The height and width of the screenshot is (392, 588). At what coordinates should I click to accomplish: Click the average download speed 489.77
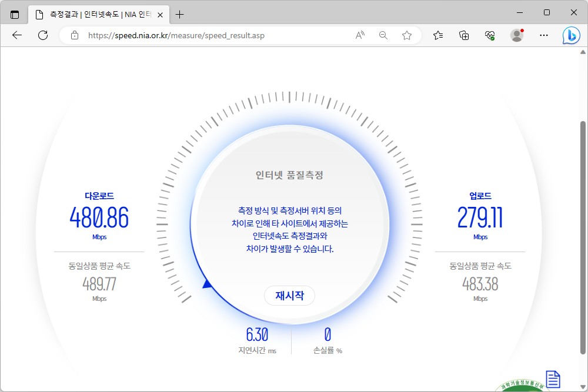tap(99, 284)
